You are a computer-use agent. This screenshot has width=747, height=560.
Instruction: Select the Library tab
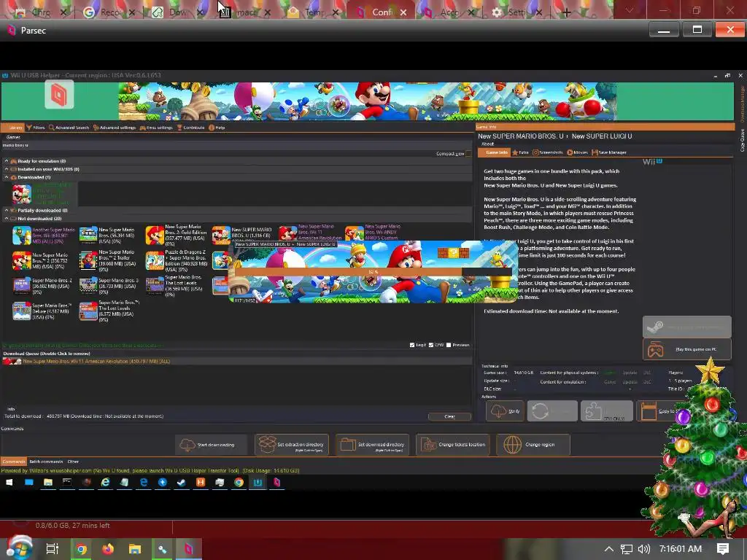click(x=13, y=128)
